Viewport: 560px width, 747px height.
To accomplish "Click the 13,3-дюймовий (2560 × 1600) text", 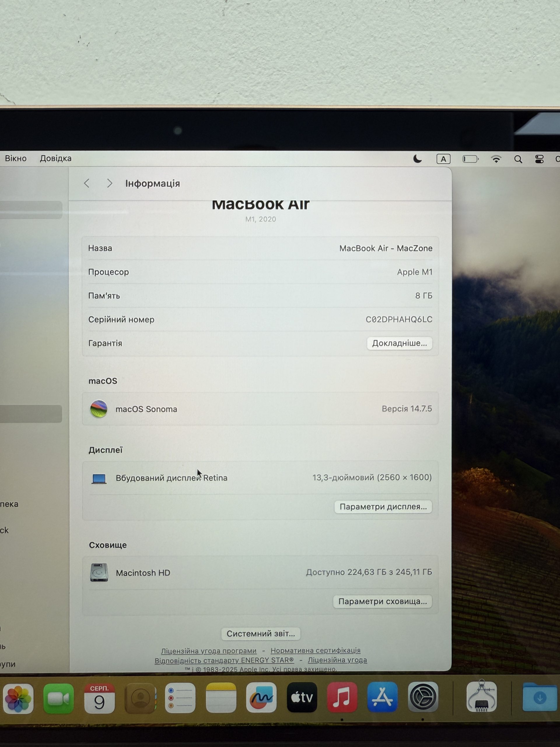I will pyautogui.click(x=372, y=477).
